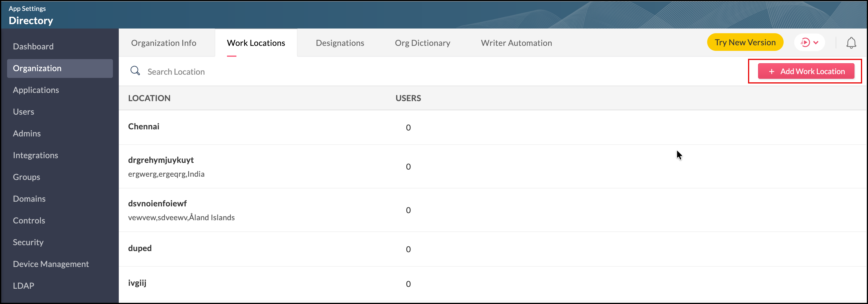Go to Device Management
Image resolution: width=868 pixels, height=304 pixels.
tap(51, 264)
